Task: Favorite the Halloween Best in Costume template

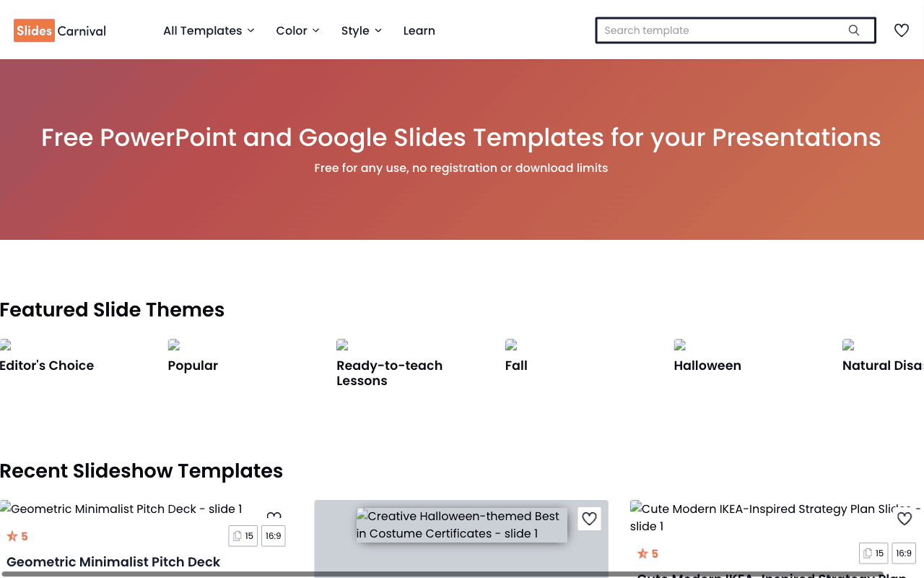Action: click(590, 519)
